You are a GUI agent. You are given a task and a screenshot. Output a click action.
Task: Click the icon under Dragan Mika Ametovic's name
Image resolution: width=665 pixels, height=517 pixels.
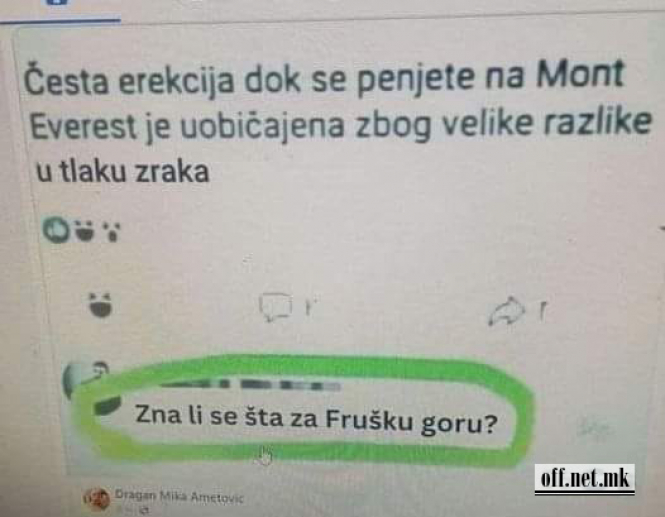143,511
